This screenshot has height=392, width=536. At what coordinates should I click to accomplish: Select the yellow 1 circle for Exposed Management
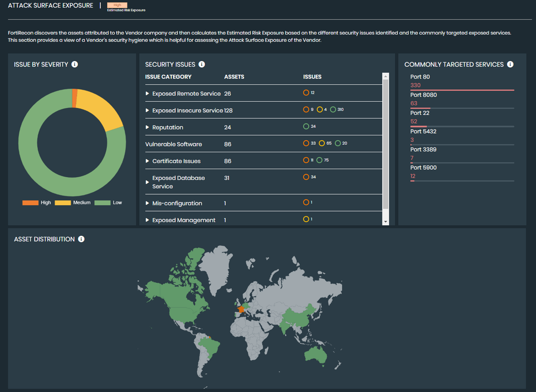[306, 219]
